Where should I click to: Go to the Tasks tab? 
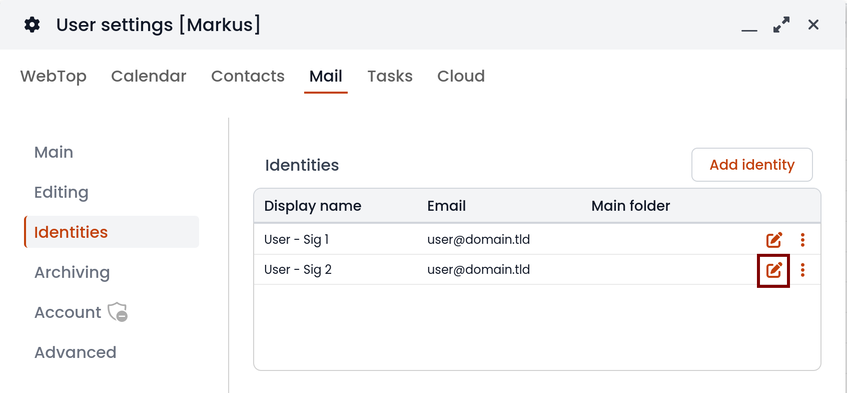pos(390,76)
